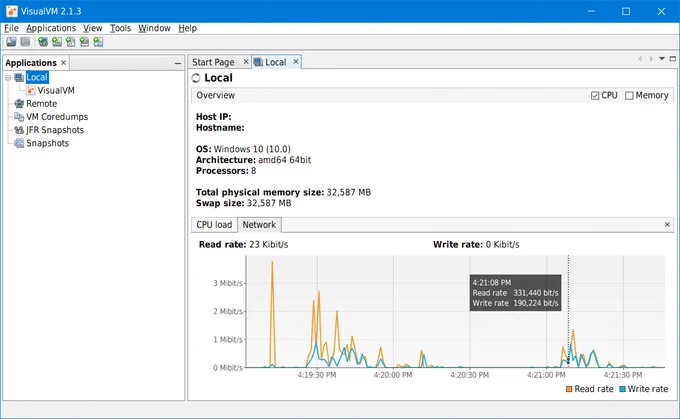Click the 3 Mibit/s axis label

tap(228, 283)
